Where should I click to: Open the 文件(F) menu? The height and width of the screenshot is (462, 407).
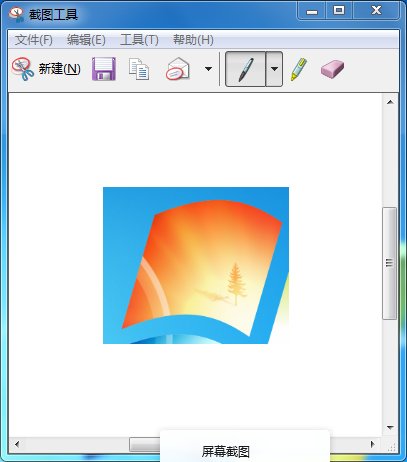[34, 40]
